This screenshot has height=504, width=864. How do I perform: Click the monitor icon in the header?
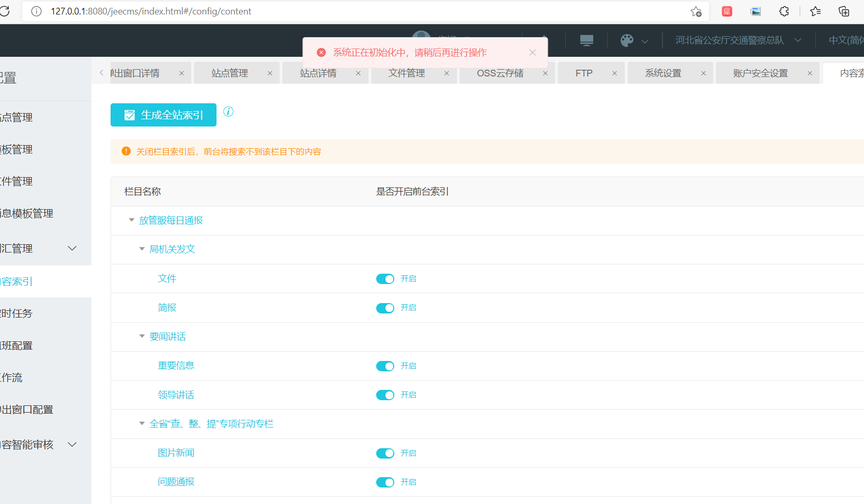pyautogui.click(x=587, y=40)
